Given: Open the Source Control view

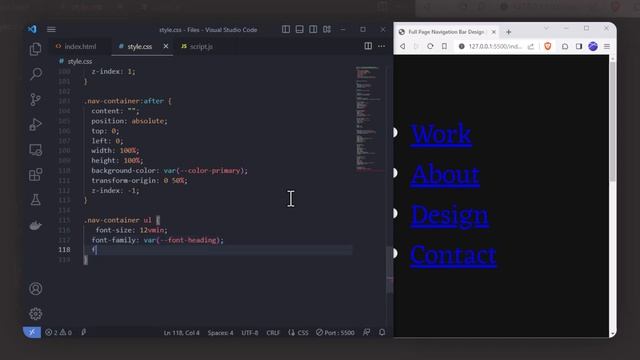Looking at the screenshot, I should click(x=36, y=99).
